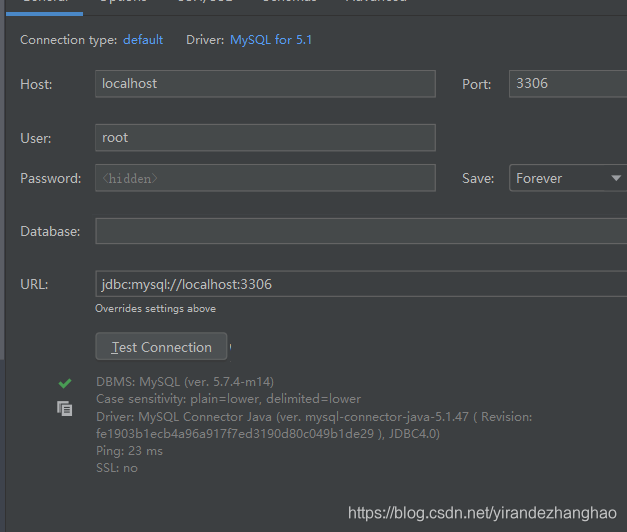Click the DBMS: MySQL version text line
This screenshot has height=532, width=627.
click(x=185, y=382)
